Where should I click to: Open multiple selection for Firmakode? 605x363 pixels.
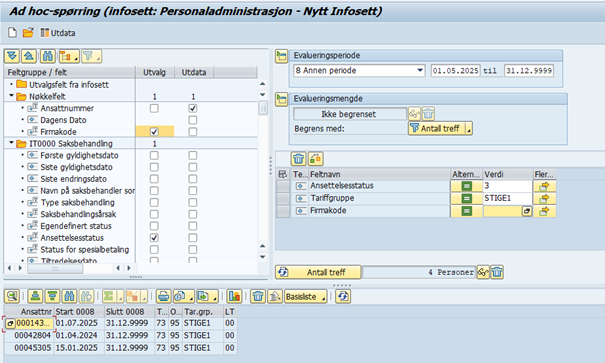click(x=544, y=211)
